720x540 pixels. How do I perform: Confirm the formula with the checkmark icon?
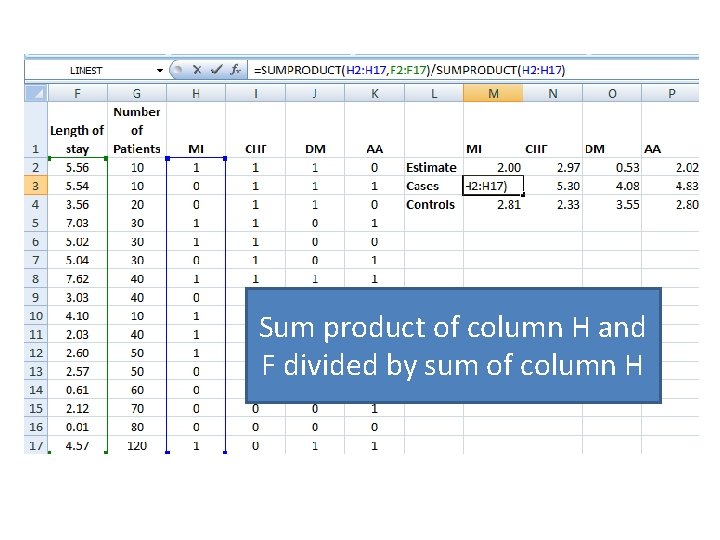[216, 70]
